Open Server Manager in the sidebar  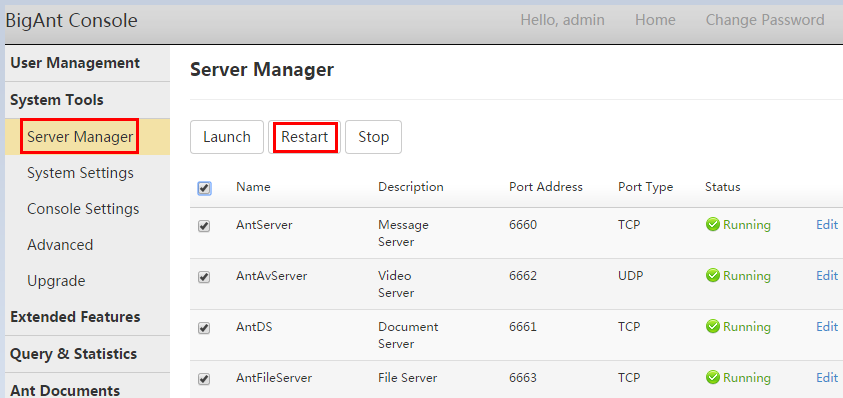click(80, 137)
